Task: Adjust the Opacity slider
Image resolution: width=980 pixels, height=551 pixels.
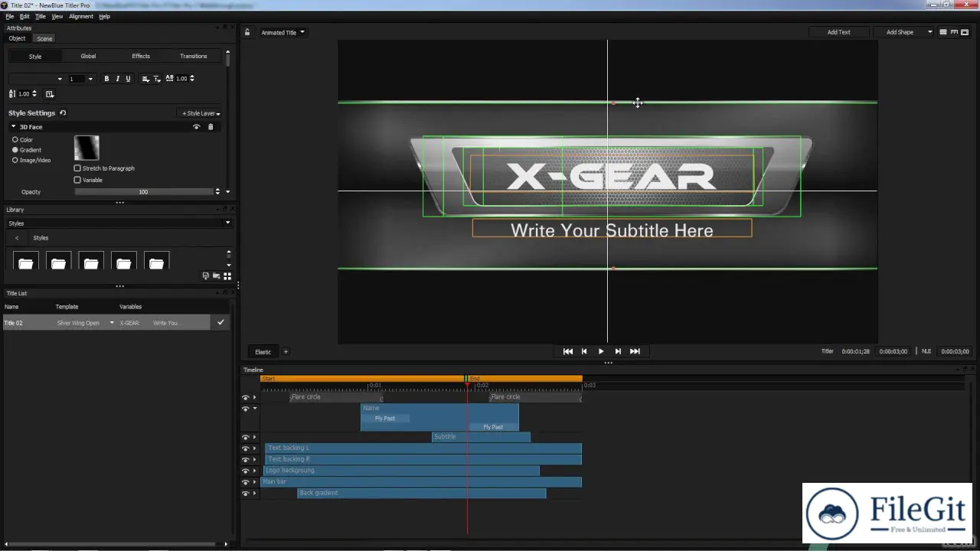Action: point(143,192)
